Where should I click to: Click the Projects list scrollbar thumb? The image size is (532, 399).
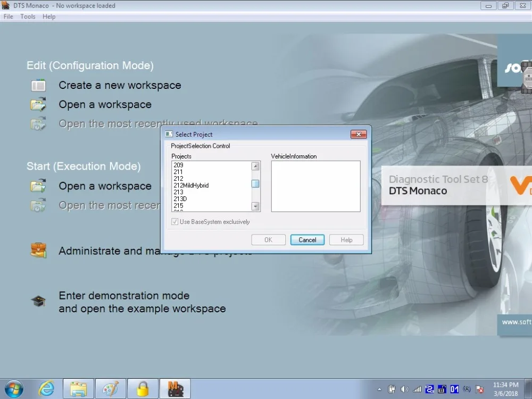coord(255,184)
